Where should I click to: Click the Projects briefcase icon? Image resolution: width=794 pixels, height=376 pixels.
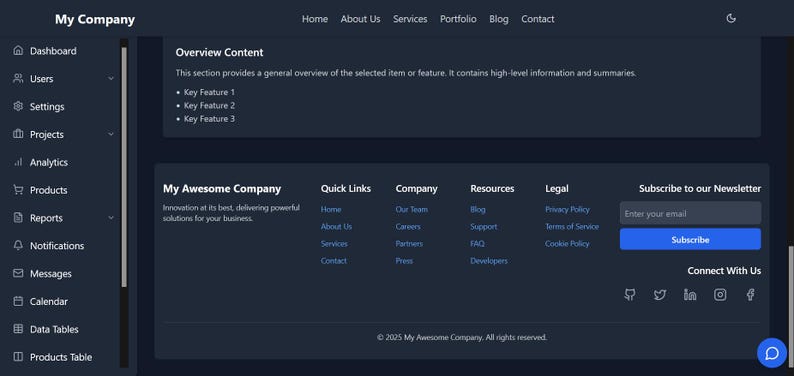point(18,134)
